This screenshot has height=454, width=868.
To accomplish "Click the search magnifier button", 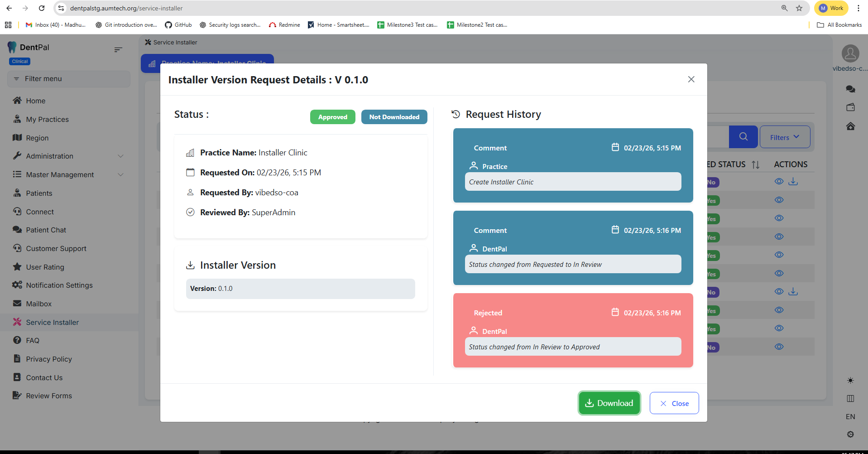I will (x=743, y=137).
